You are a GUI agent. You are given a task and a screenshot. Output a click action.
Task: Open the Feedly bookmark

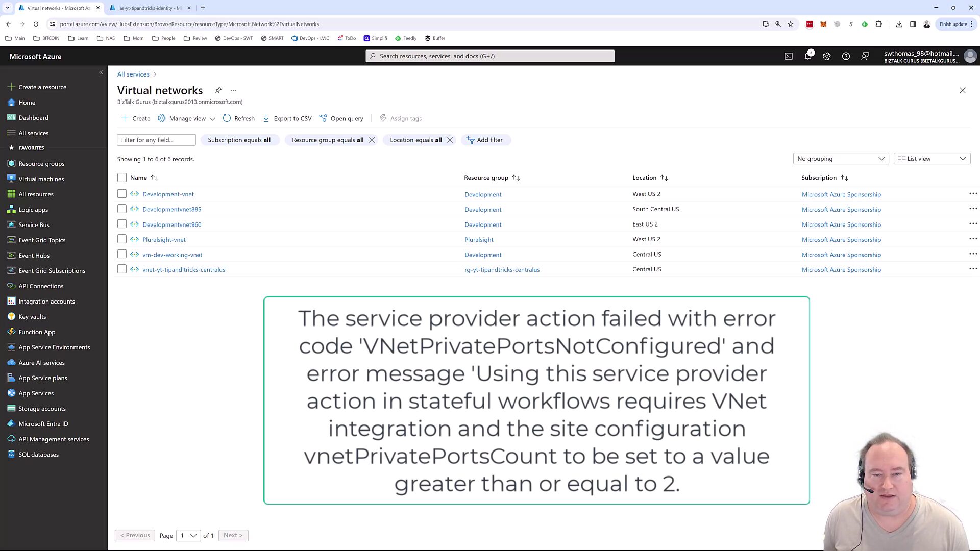[406, 38]
